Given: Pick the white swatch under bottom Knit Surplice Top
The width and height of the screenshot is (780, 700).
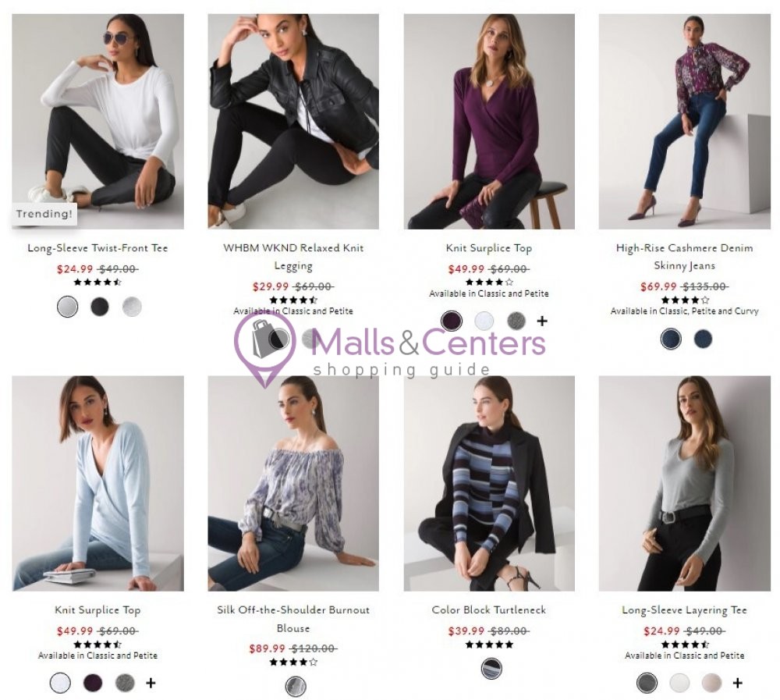Looking at the screenshot, I should 60,683.
